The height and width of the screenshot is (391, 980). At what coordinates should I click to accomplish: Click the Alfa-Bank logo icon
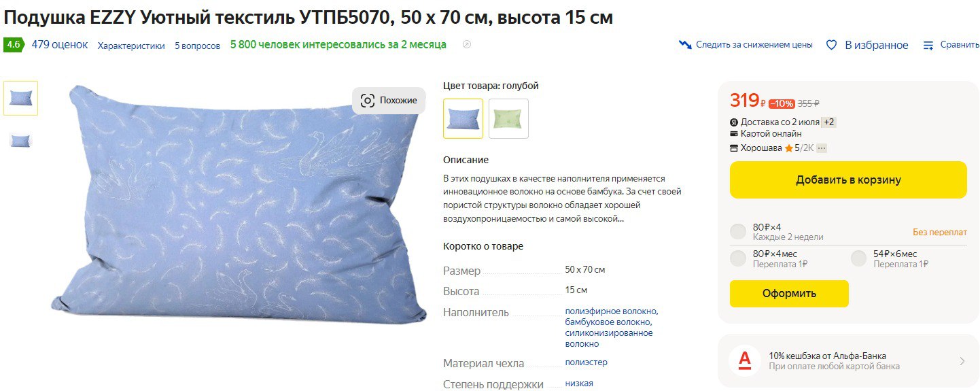[x=744, y=360]
